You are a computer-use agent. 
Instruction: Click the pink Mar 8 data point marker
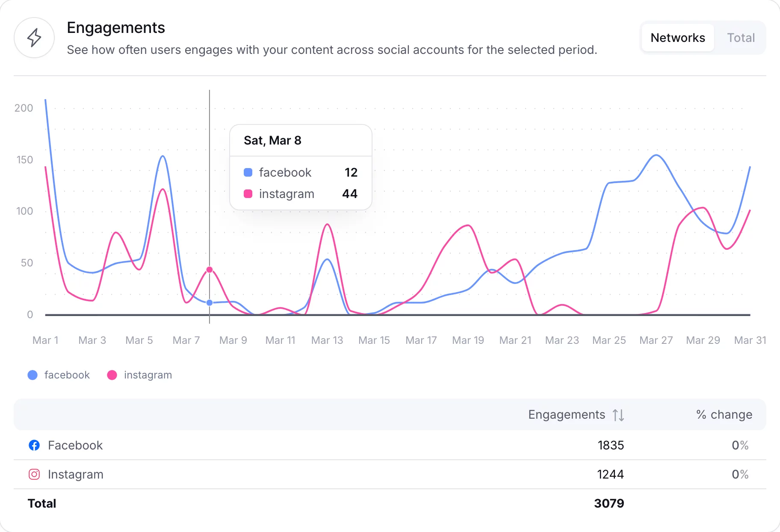(x=209, y=269)
